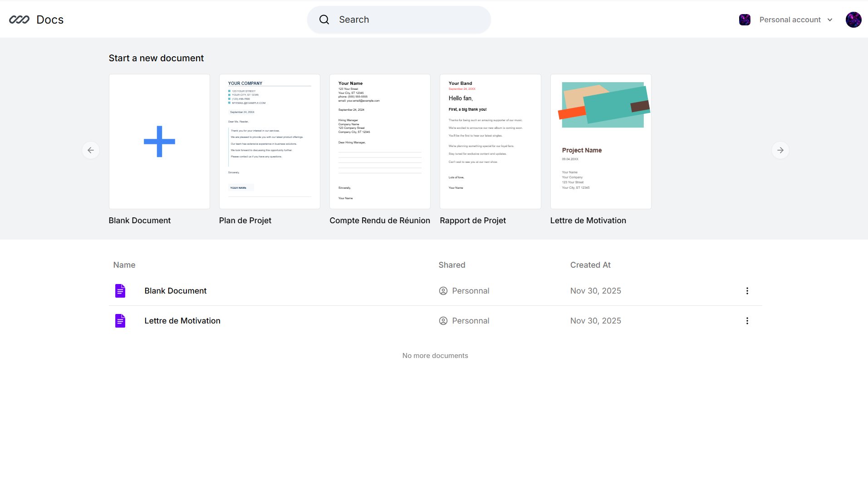This screenshot has width=868, height=500.
Task: Create a new blank document from plus thumbnail
Action: 159,142
